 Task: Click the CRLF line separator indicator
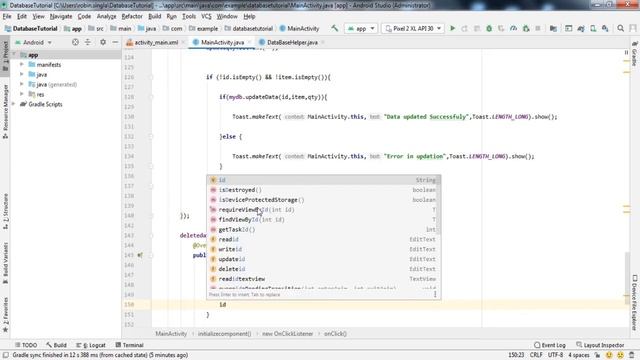tap(536, 355)
